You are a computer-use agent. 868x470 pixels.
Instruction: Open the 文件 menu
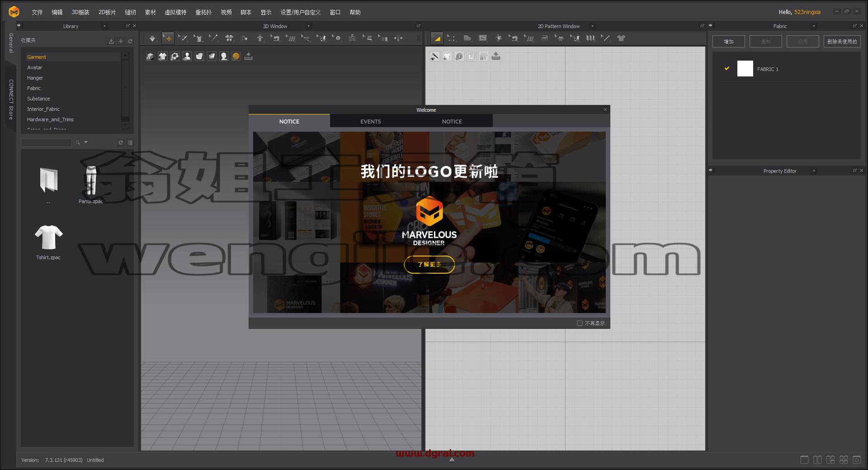[37, 12]
